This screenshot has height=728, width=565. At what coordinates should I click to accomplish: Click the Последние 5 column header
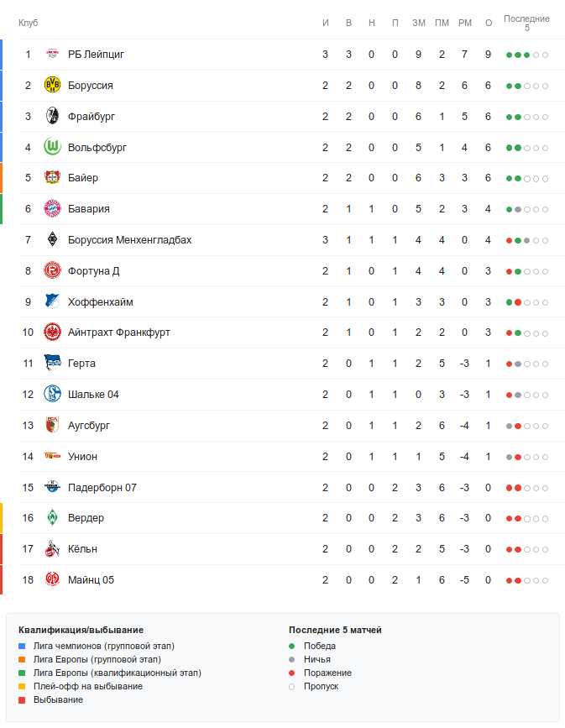[526, 23]
